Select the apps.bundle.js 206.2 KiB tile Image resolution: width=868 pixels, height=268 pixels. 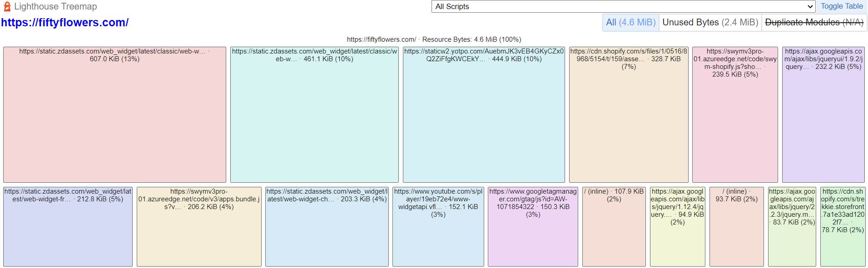tap(199, 227)
